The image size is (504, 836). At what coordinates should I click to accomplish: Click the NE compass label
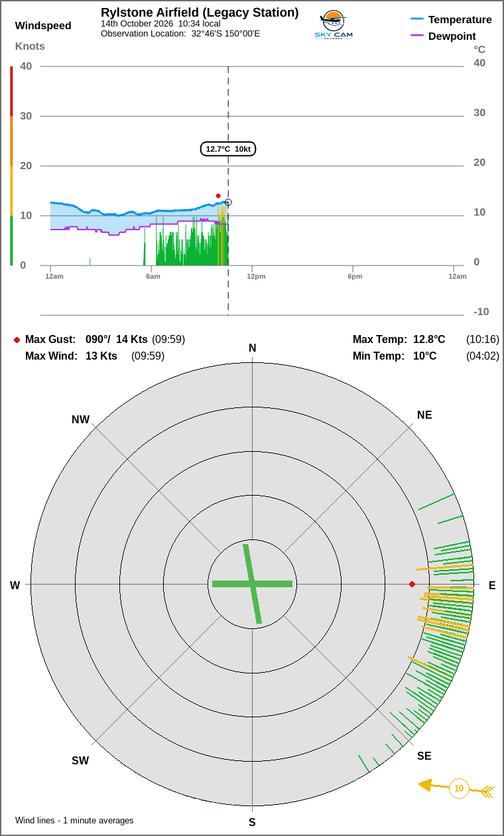424,415
